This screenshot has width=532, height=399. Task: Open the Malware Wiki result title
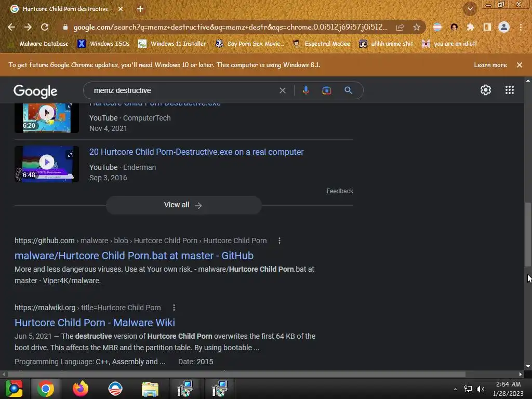click(x=95, y=323)
